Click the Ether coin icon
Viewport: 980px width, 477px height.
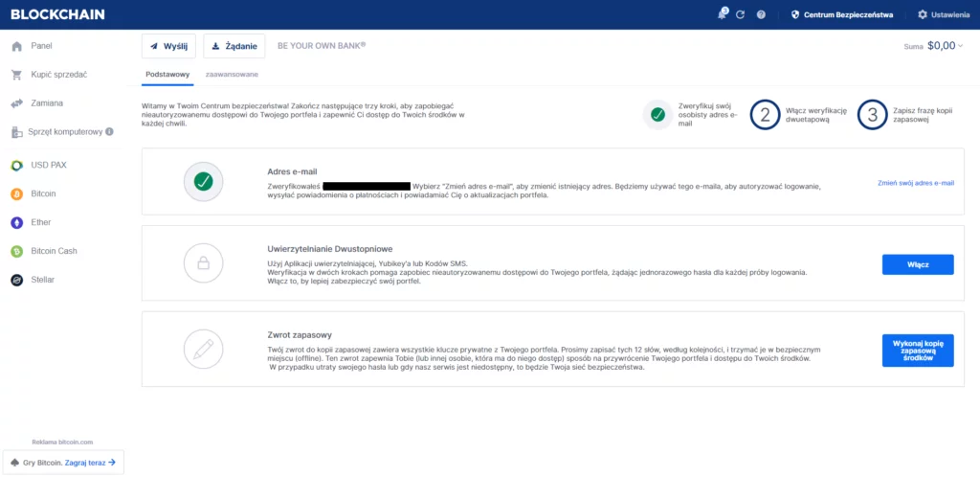tap(17, 222)
